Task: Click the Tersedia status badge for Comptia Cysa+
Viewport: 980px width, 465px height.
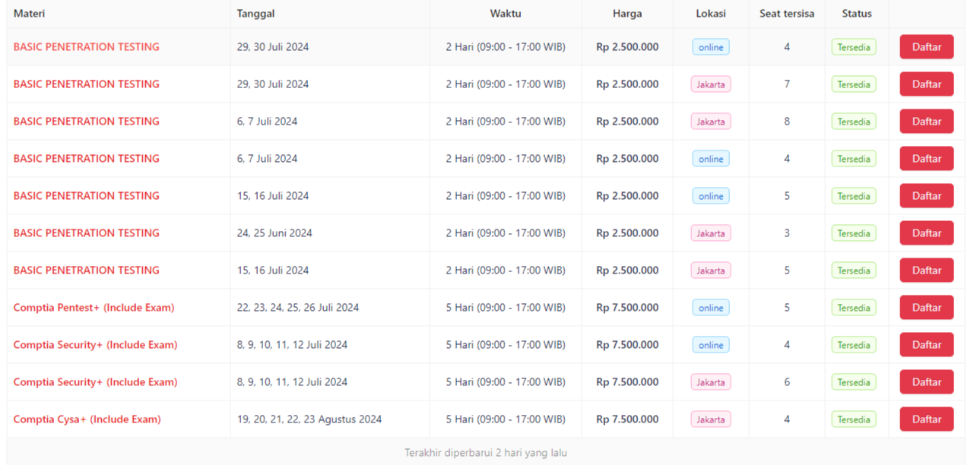Action: coord(854,419)
